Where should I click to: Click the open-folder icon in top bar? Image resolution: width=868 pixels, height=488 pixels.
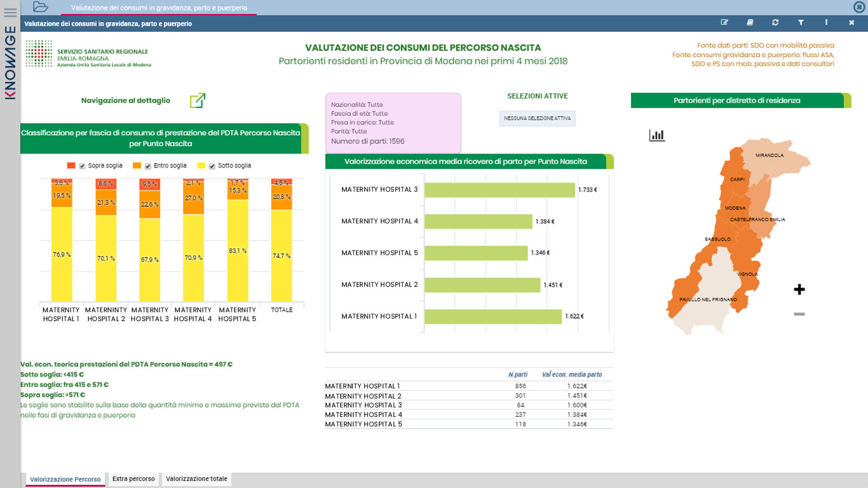40,7
